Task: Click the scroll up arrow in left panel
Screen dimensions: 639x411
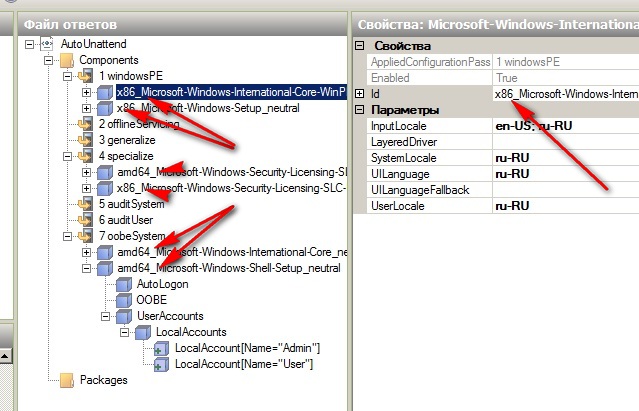Action: coord(5,356)
